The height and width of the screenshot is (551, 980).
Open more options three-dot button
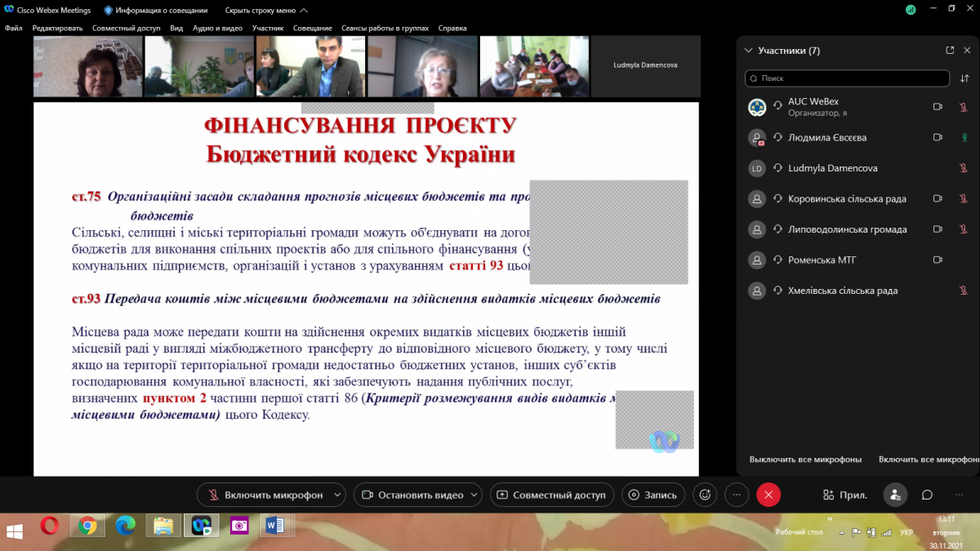tap(737, 495)
